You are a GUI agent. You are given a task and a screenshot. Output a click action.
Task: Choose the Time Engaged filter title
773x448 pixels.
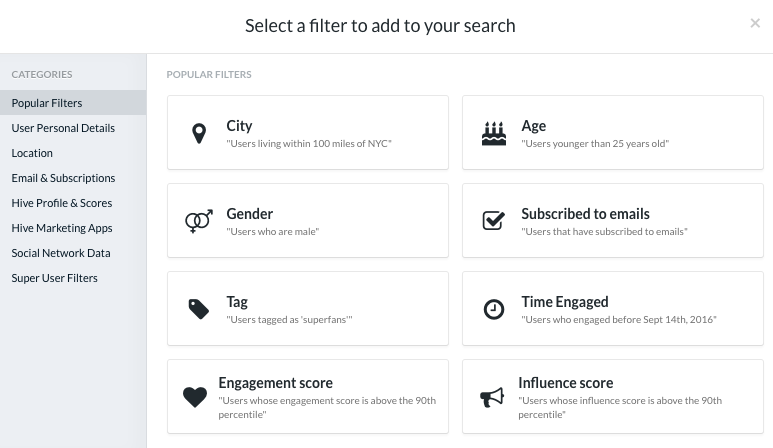pos(565,302)
